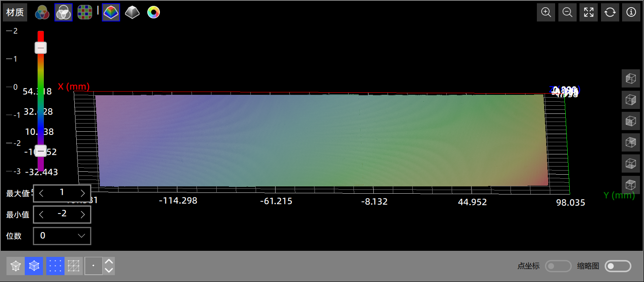Click the 材质 label button
Image resolution: width=644 pixels, height=282 pixels.
[x=15, y=13]
